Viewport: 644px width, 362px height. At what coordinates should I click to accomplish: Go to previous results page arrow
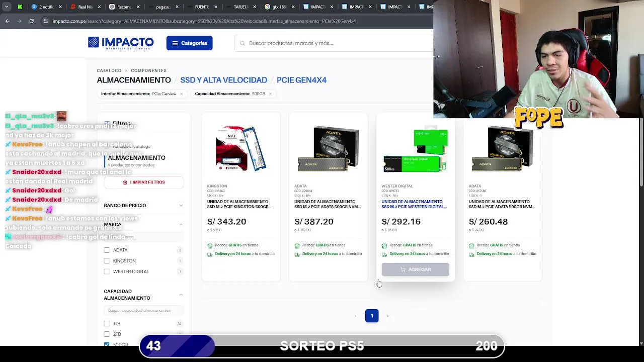[356, 316]
